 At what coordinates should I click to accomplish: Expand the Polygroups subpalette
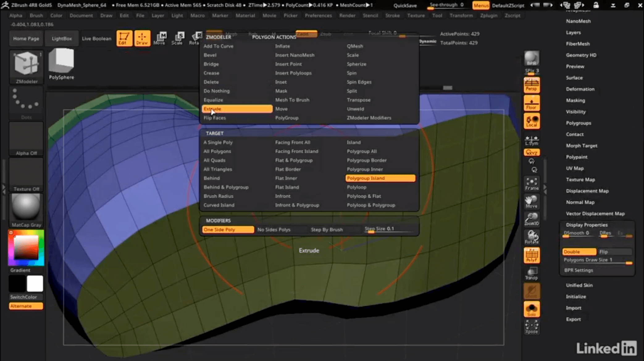[578, 123]
